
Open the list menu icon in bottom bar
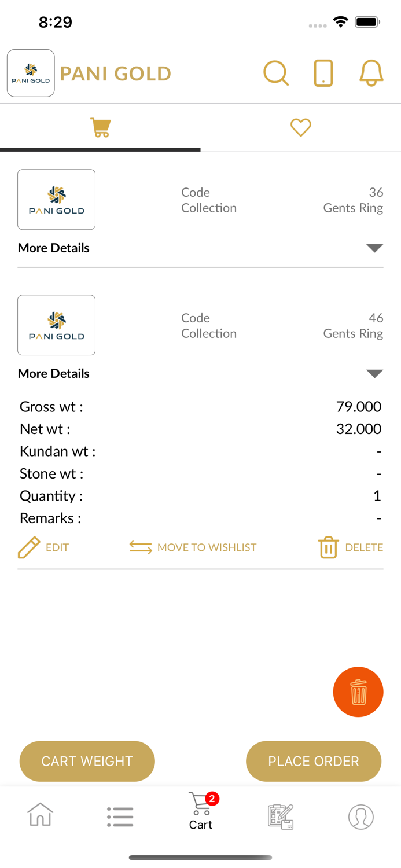click(120, 816)
